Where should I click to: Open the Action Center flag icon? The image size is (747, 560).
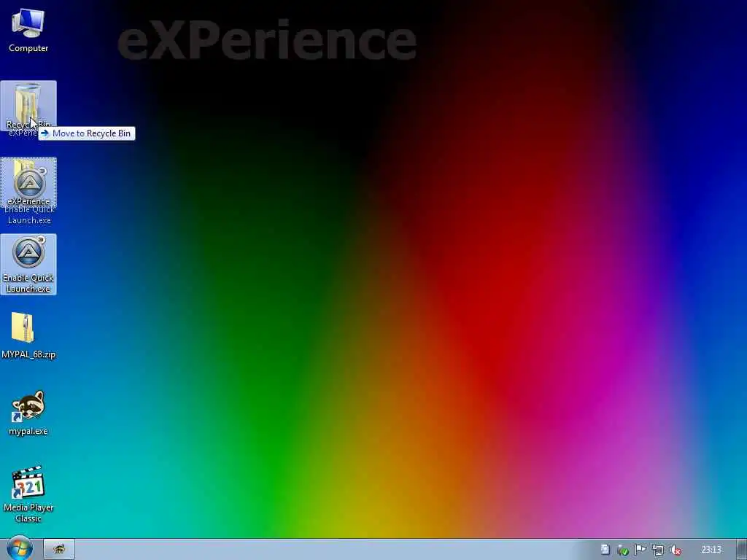pos(640,550)
